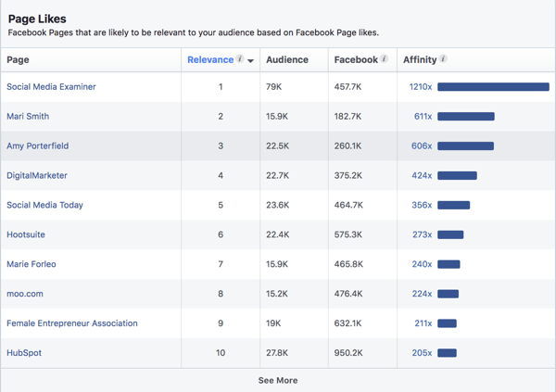Screen dimensions: 556x392
Task: Click the Audience column header
Action: [287, 59]
